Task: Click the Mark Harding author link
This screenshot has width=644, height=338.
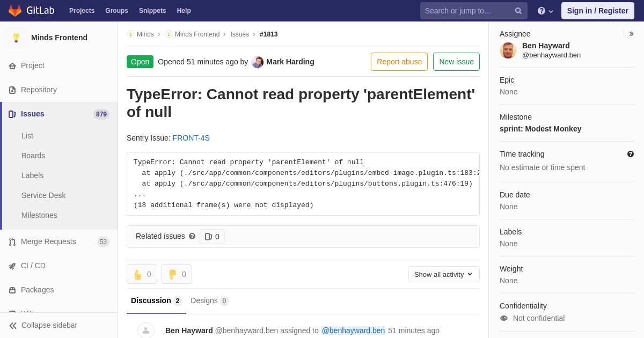Action: [x=290, y=62]
